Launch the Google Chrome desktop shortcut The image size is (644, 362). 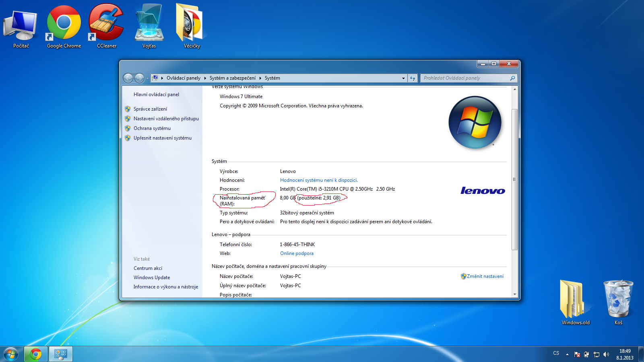[x=64, y=27]
